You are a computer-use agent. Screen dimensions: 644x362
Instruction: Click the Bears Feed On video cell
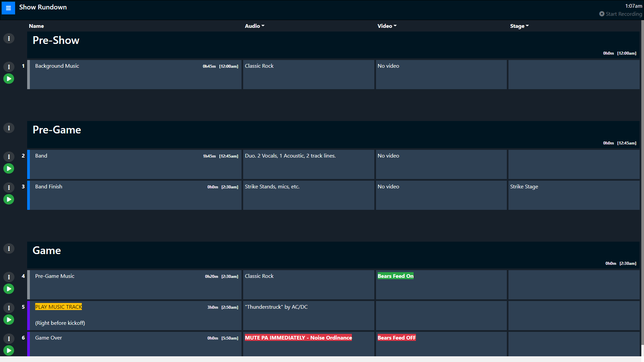[395, 276]
